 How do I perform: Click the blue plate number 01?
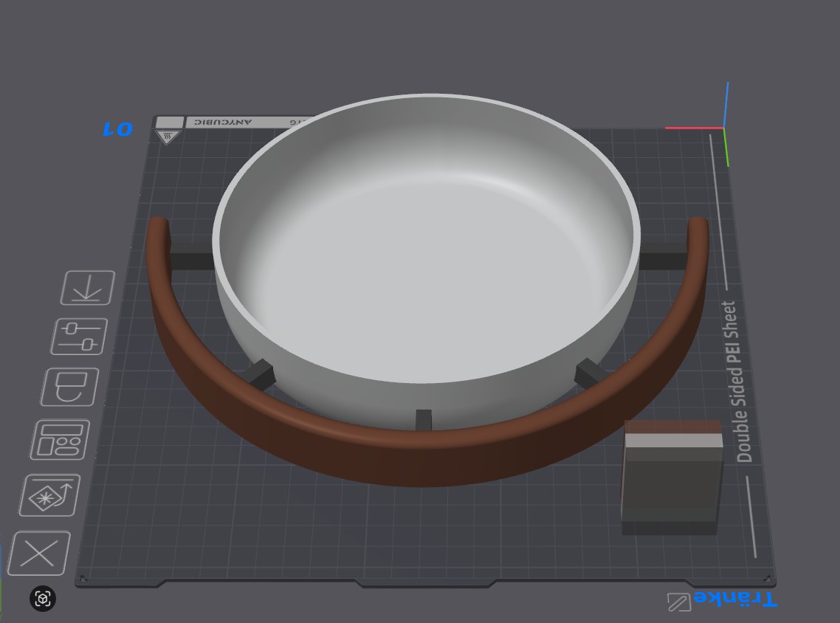pos(118,129)
